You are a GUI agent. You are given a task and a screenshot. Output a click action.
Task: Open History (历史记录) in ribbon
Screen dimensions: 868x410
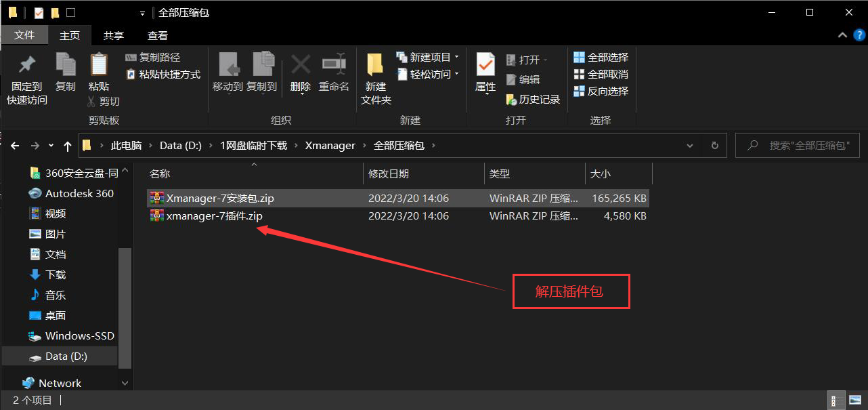tap(533, 100)
